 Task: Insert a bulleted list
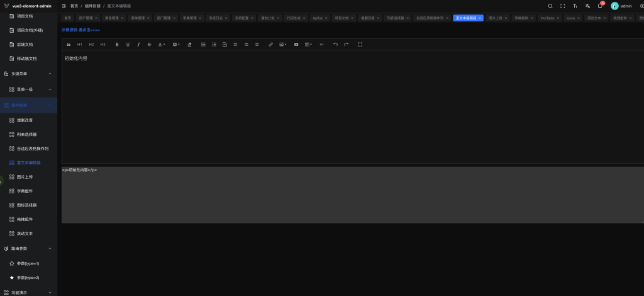[203, 44]
